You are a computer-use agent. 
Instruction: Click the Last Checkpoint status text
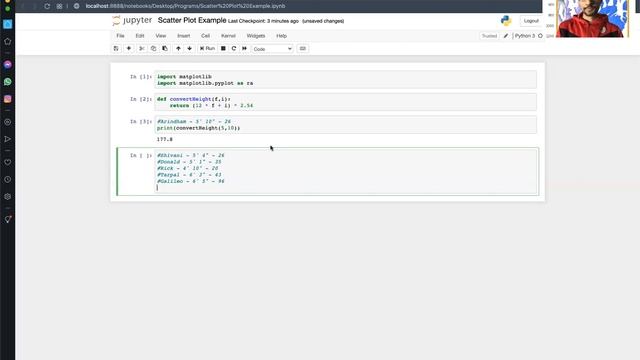pos(263,21)
